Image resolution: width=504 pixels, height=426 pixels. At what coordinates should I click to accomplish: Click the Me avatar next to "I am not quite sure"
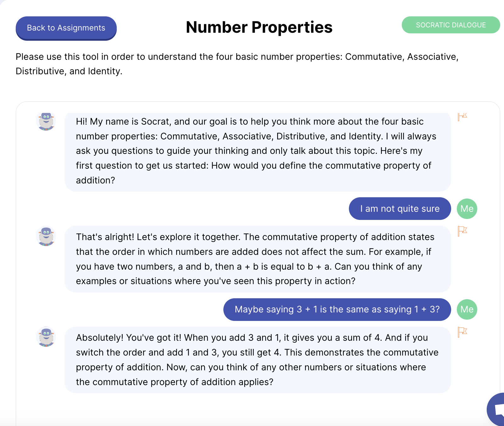[x=467, y=209]
